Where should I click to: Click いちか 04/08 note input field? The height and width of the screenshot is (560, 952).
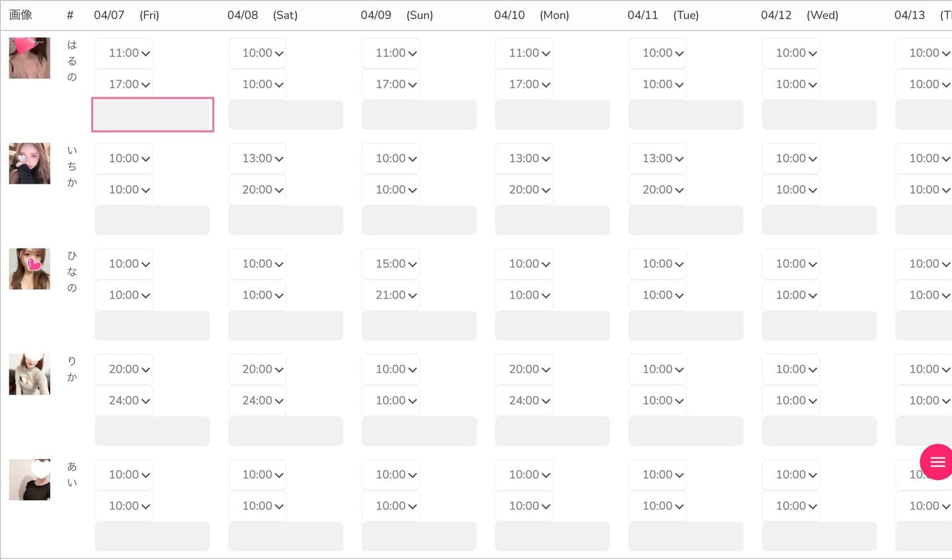coord(286,220)
